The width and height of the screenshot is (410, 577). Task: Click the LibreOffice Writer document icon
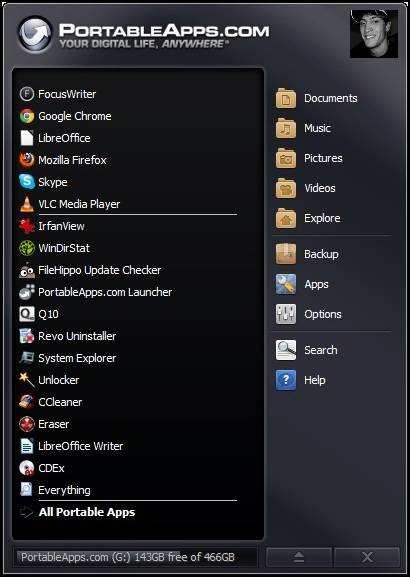(x=27, y=446)
